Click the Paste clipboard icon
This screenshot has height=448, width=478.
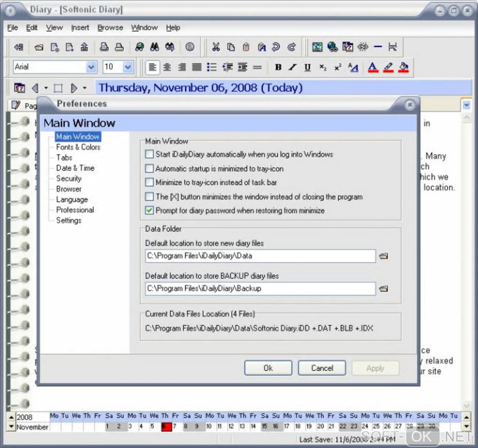(246, 47)
